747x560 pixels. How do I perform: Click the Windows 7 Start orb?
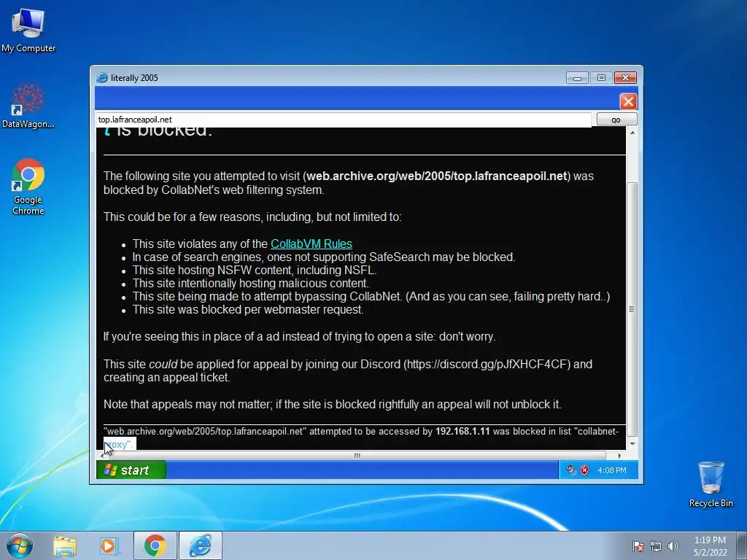pyautogui.click(x=19, y=545)
